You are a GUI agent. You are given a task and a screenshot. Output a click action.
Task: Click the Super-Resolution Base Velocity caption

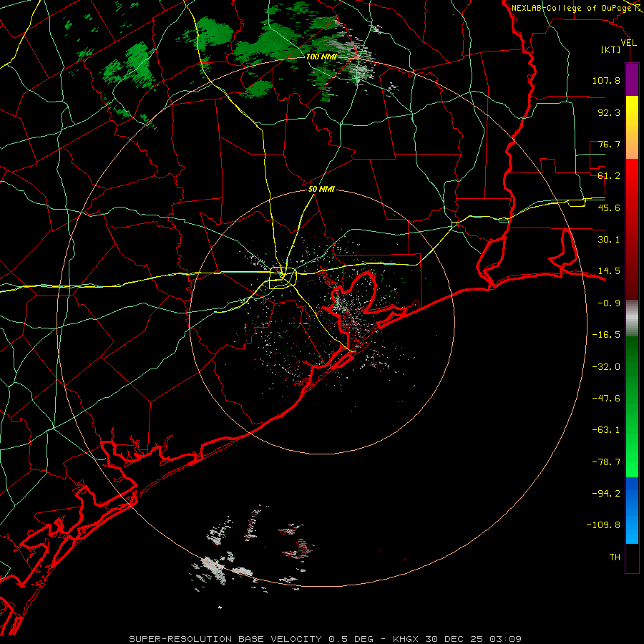(x=326, y=639)
